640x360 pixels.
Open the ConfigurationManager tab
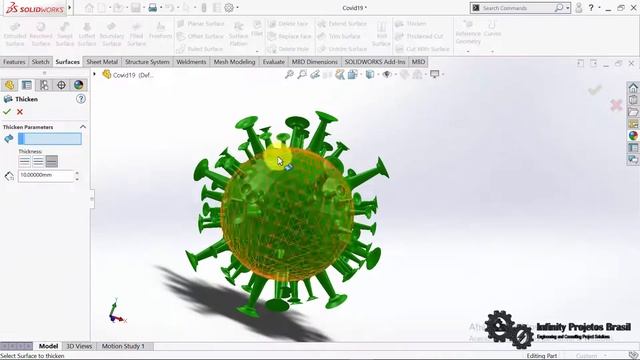point(44,85)
